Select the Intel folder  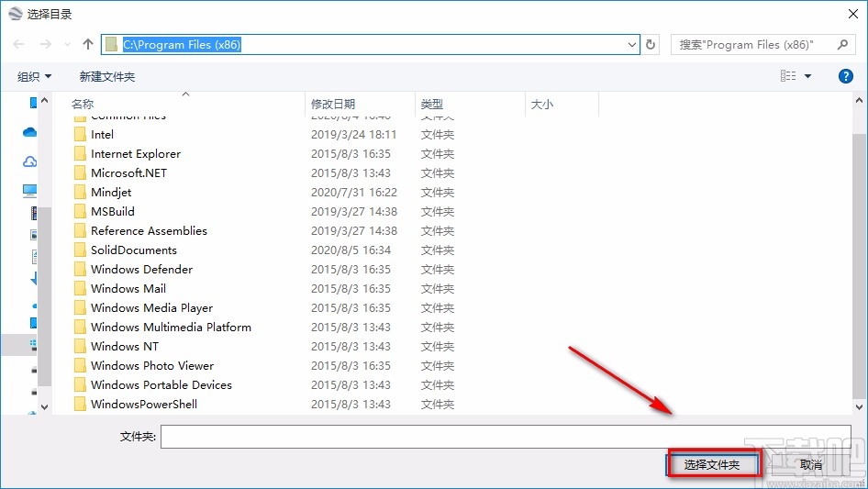102,135
